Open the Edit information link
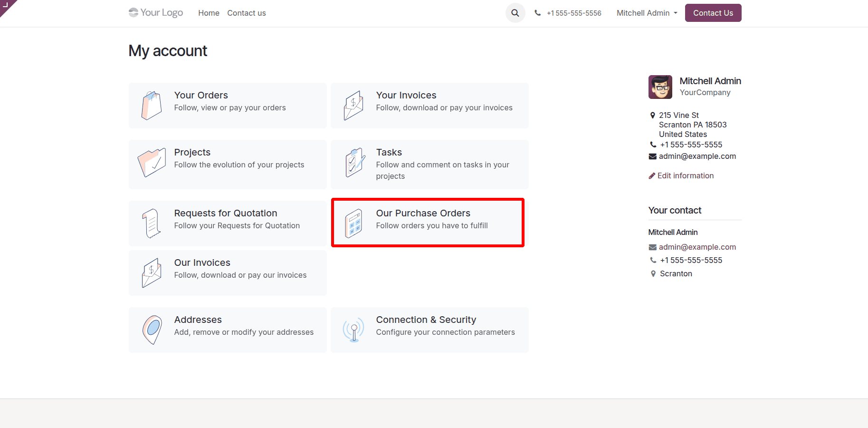 point(685,175)
